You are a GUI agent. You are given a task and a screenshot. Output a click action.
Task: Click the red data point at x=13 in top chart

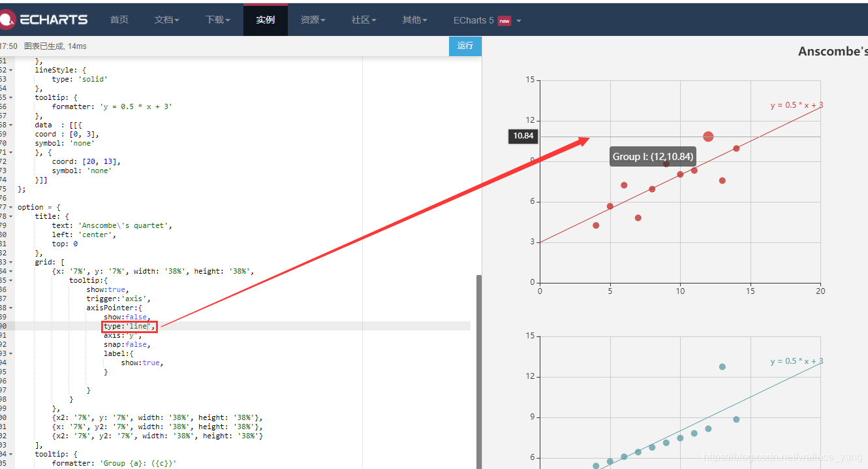click(722, 180)
